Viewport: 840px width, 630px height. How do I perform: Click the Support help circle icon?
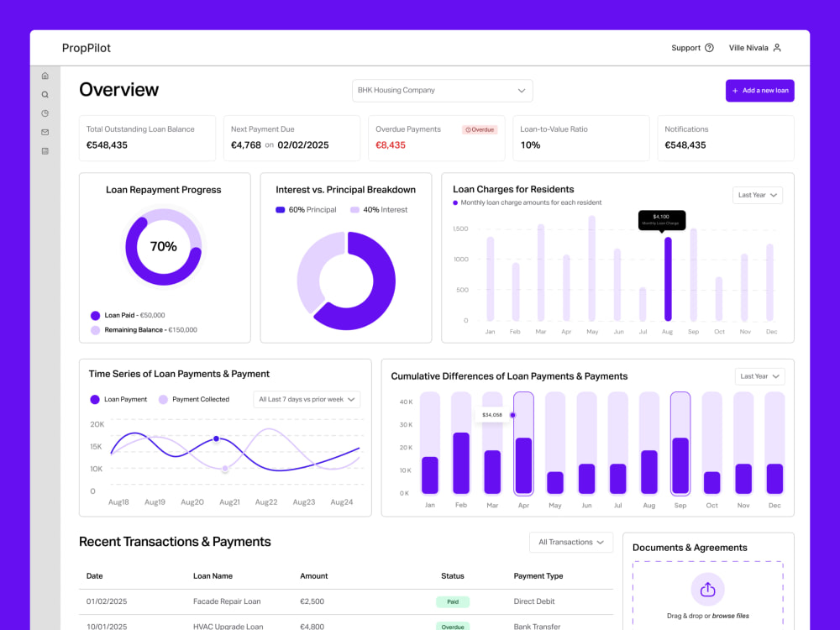pos(709,48)
